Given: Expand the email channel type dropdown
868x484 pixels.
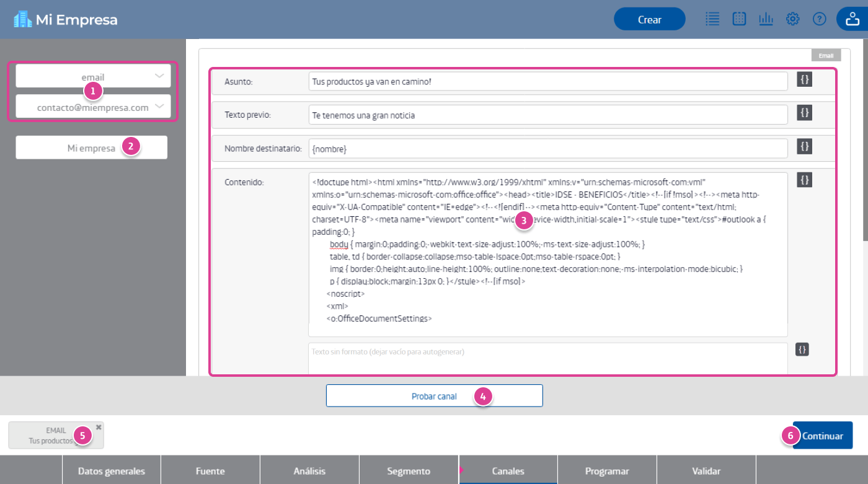Looking at the screenshot, I should pos(93,76).
